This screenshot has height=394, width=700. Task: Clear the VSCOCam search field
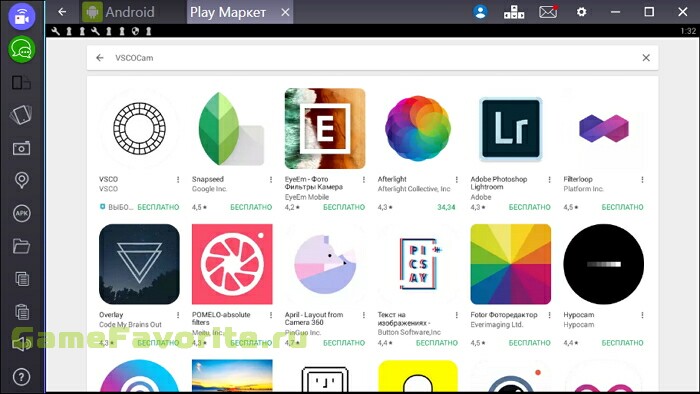(x=646, y=58)
